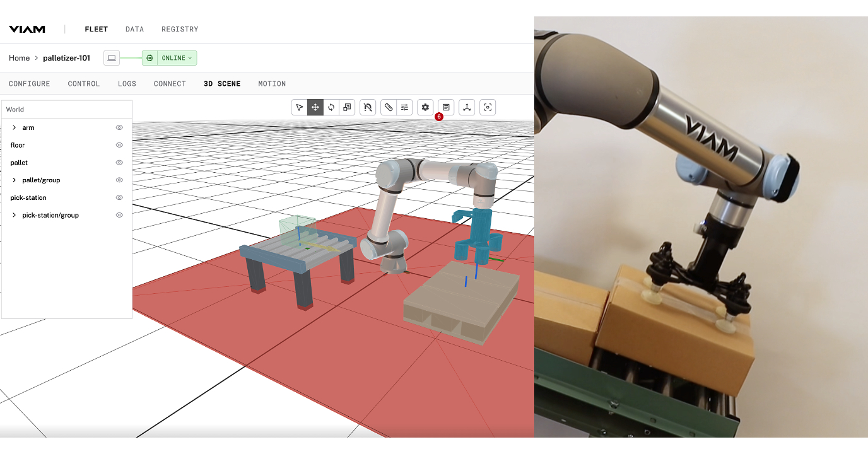
Task: Toggle visibility of the pallet row
Action: 119,163
